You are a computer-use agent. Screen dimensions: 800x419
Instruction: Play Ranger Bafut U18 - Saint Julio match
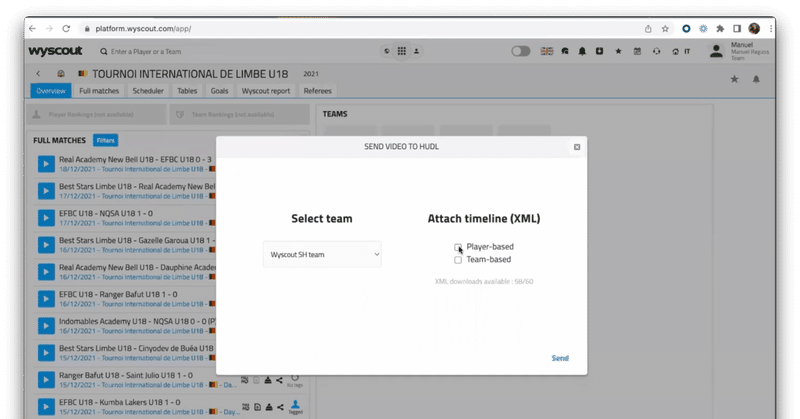pos(46,380)
